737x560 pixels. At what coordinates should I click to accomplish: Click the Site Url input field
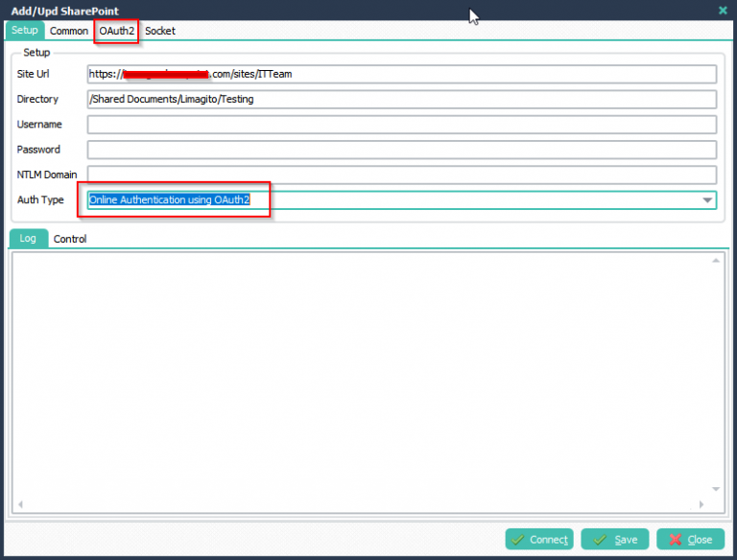(x=402, y=74)
